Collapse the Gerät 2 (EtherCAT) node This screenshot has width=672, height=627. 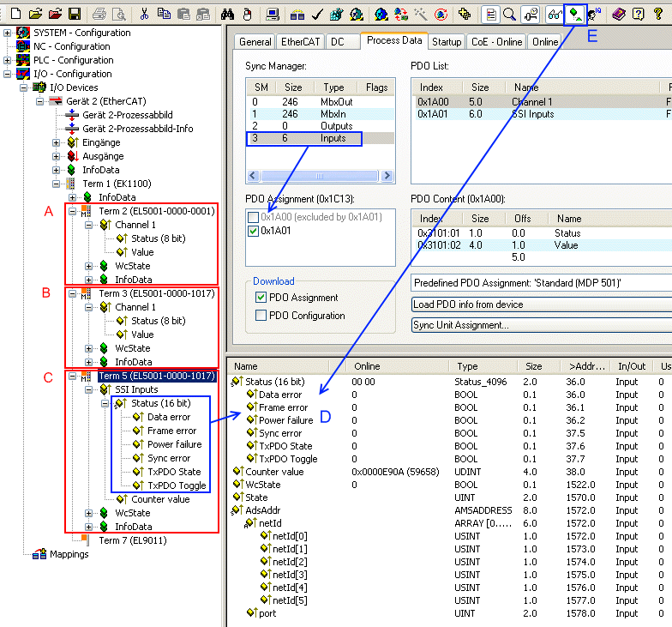coord(39,101)
